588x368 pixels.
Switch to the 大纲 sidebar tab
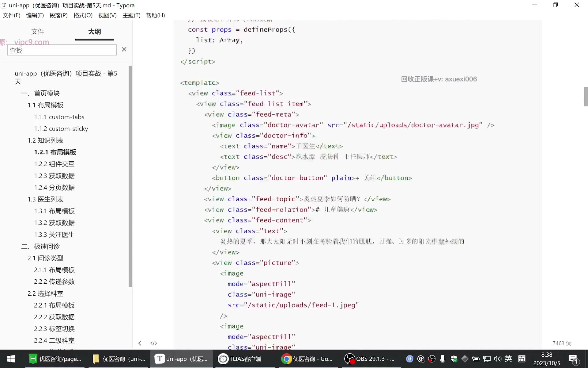tap(95, 32)
